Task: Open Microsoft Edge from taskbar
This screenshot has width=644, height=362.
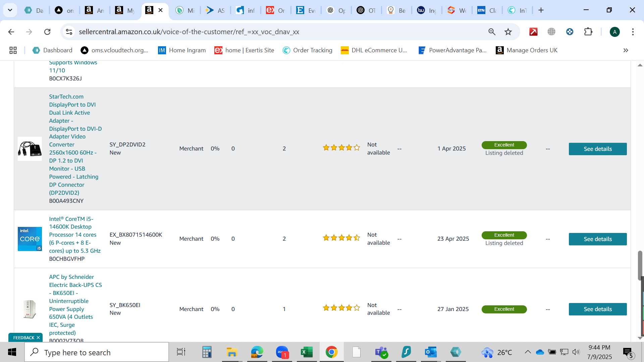Action: [x=257, y=352]
